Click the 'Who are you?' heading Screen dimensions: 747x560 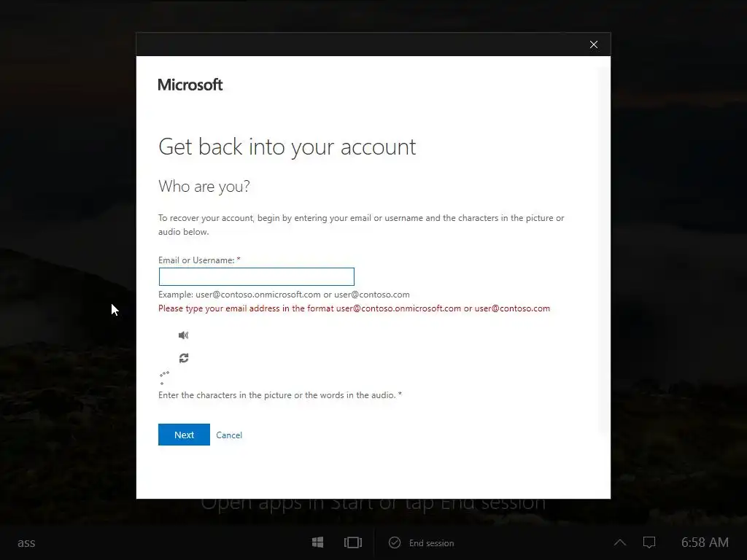(x=204, y=186)
